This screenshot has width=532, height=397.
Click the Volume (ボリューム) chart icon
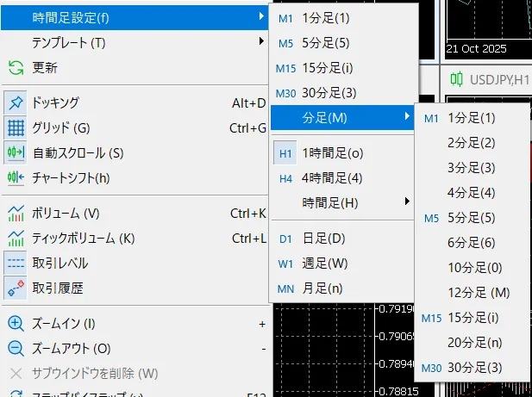pos(16,214)
